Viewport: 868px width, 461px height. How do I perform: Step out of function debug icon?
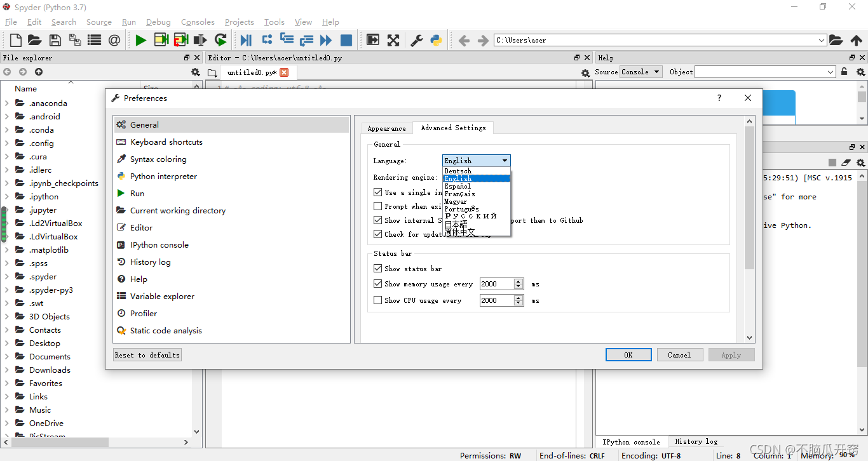click(x=306, y=40)
